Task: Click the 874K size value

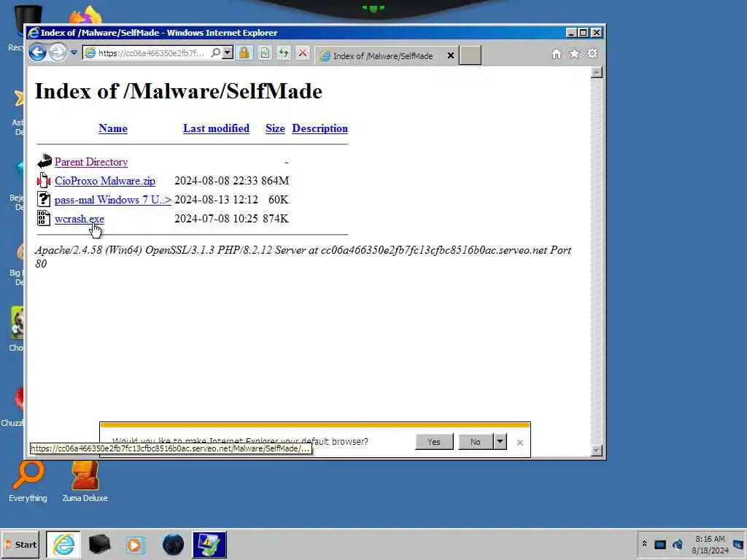Action: pyautogui.click(x=275, y=219)
